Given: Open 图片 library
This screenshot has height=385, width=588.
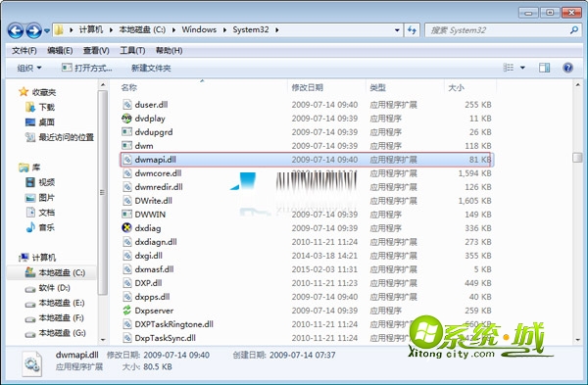Looking at the screenshot, I should [x=40, y=197].
